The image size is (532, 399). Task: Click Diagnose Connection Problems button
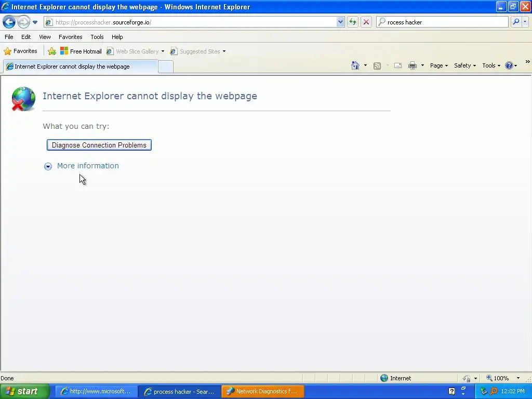(x=99, y=145)
